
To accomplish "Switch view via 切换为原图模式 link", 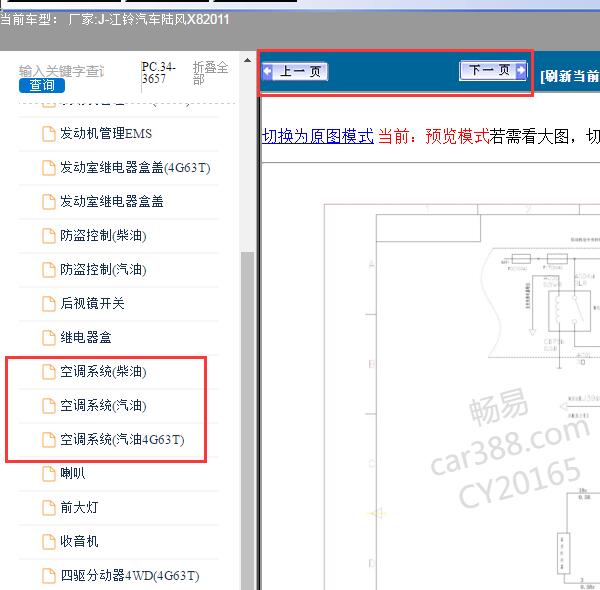I will [x=318, y=136].
